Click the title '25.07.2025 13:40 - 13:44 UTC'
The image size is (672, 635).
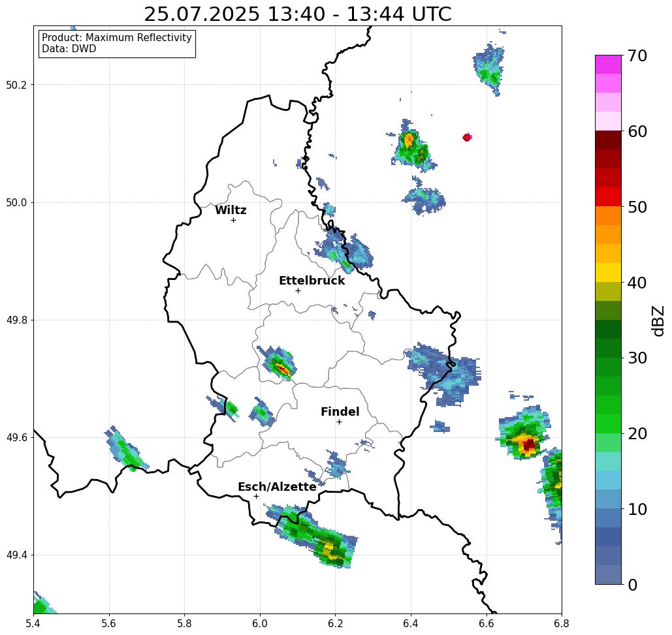click(297, 14)
